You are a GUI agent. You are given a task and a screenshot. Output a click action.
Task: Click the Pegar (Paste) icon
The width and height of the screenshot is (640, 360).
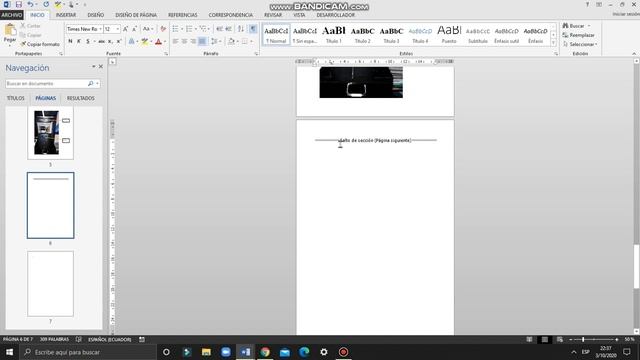[10, 33]
